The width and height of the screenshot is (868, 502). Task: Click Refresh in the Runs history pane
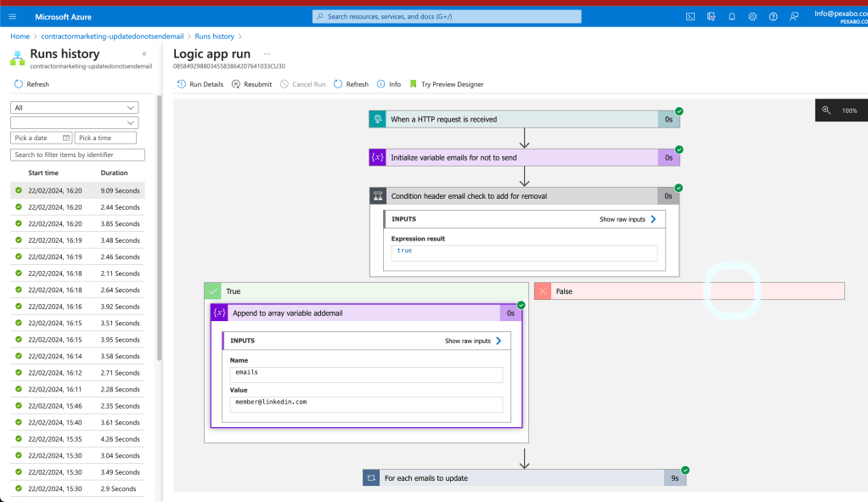pyautogui.click(x=31, y=84)
